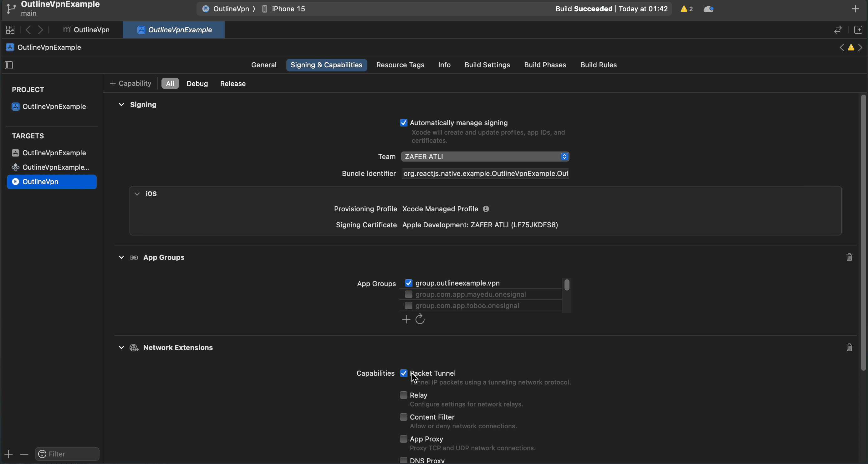Viewport: 868px width, 464px height.
Task: Open the Team dropdown showing ZAFER ATLI
Action: click(x=485, y=157)
